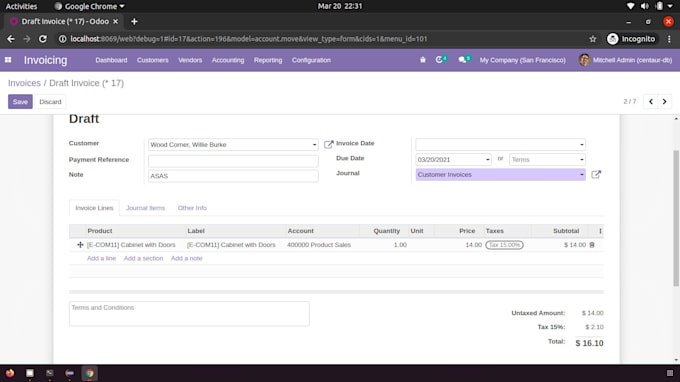Expand the Journal Customer Invoices dropdown

click(582, 174)
